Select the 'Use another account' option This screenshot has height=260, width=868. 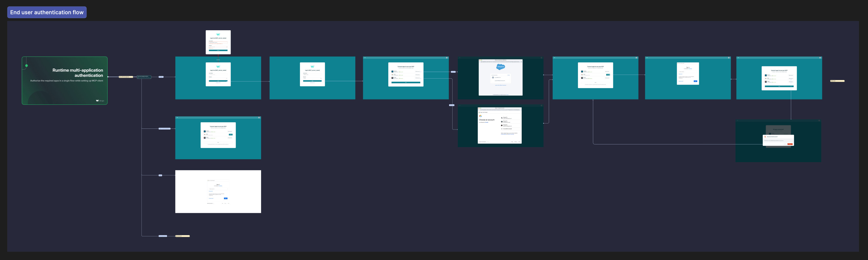[x=507, y=129]
